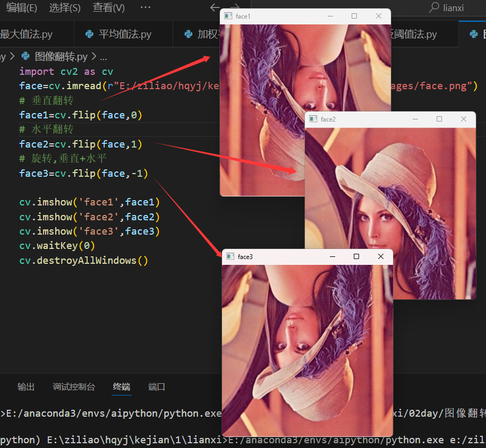Click 图像翻转.py in the breadcrumb
This screenshot has height=448, width=486.
[x=61, y=57]
